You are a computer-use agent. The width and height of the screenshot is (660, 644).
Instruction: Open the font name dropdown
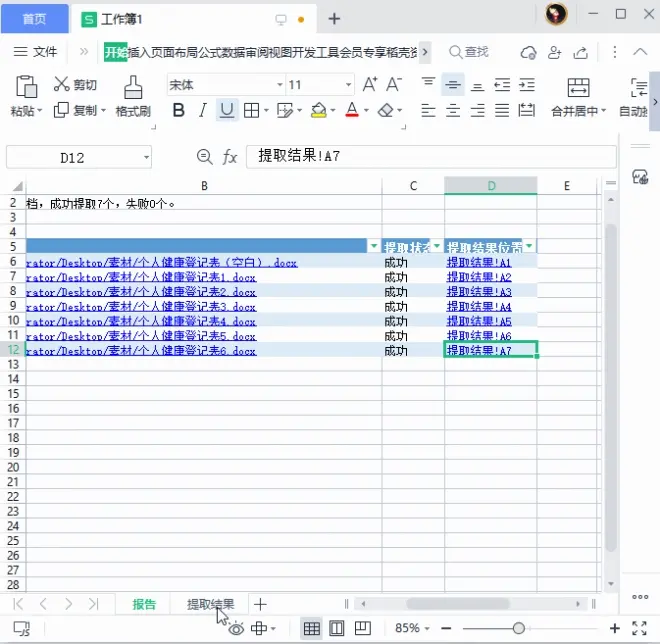point(279,85)
